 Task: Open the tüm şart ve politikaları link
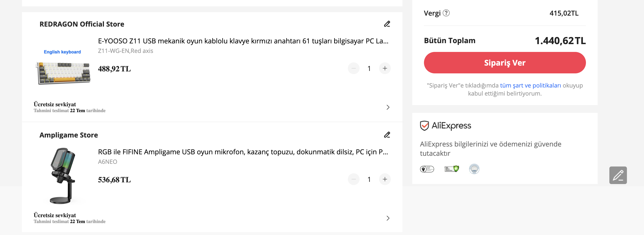pos(530,85)
